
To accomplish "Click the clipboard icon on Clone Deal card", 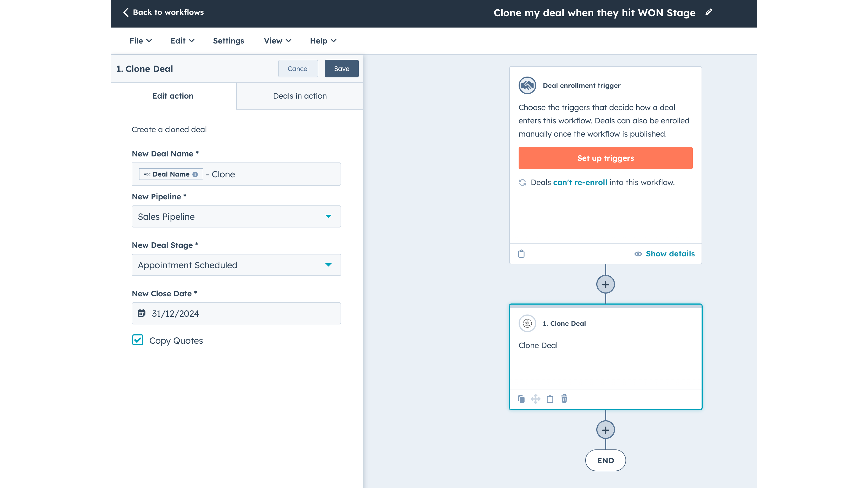I will point(550,399).
